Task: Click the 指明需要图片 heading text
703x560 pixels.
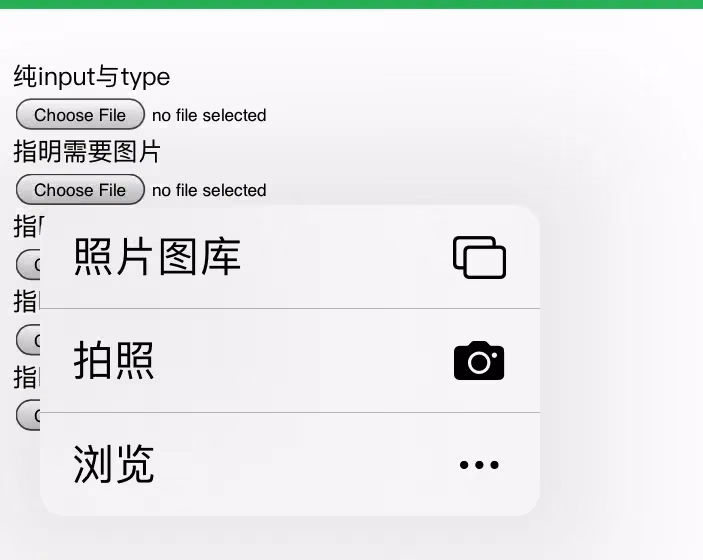Action: coord(87,151)
